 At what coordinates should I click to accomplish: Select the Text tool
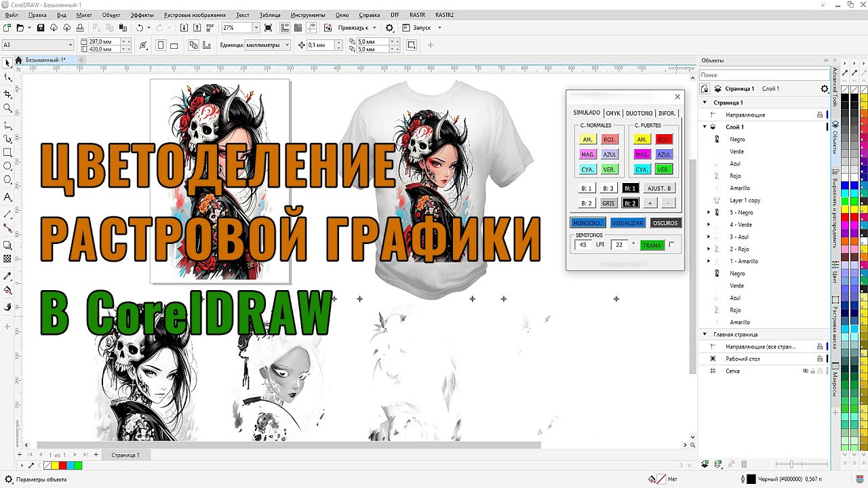pos(7,197)
